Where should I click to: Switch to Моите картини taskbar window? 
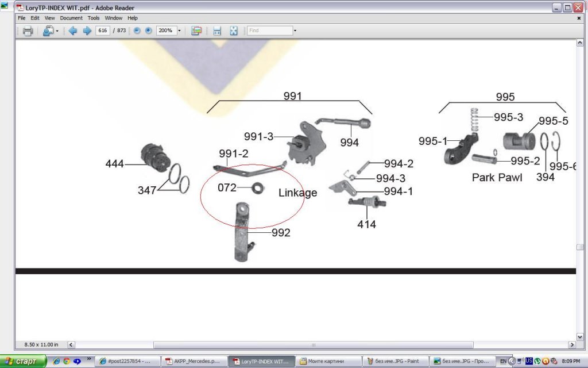pos(328,361)
